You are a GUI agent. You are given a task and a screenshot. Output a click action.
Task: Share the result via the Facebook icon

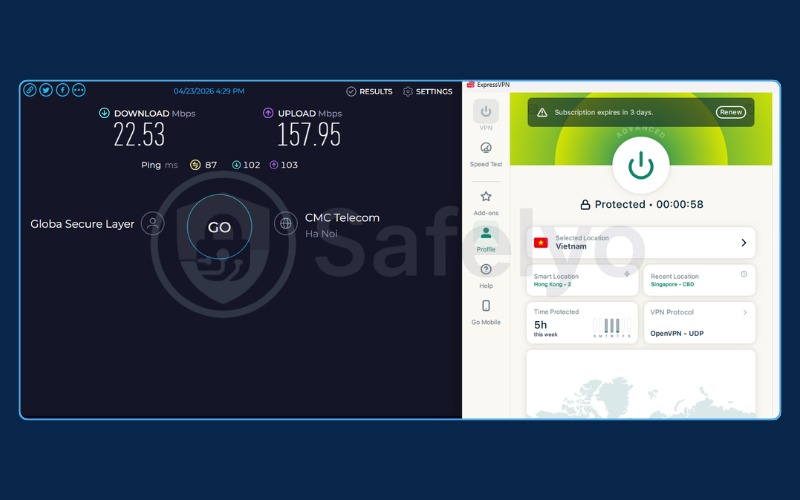coord(62,90)
